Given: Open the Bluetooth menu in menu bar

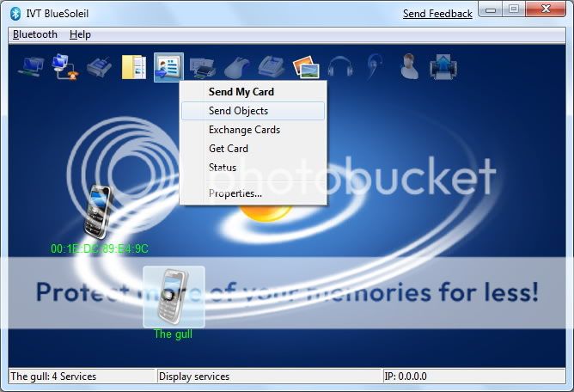Looking at the screenshot, I should coord(35,34).
